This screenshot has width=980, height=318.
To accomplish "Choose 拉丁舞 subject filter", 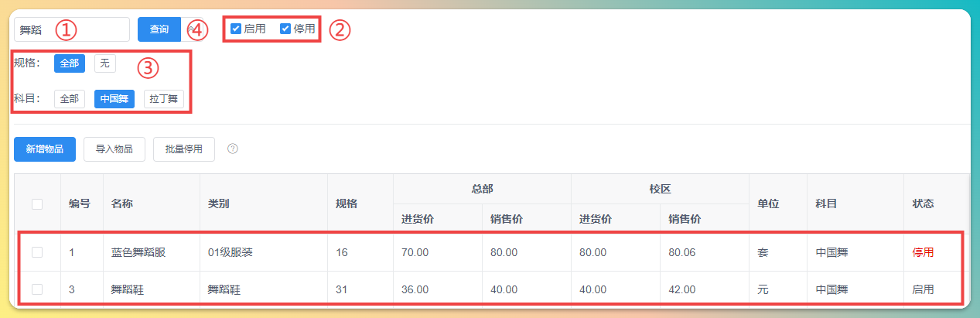I will click(163, 99).
